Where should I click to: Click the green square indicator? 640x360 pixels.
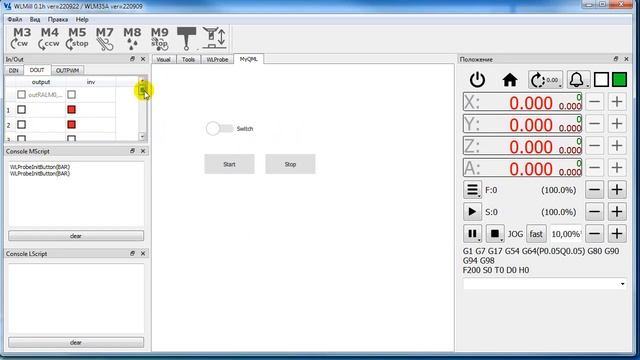(x=619, y=80)
